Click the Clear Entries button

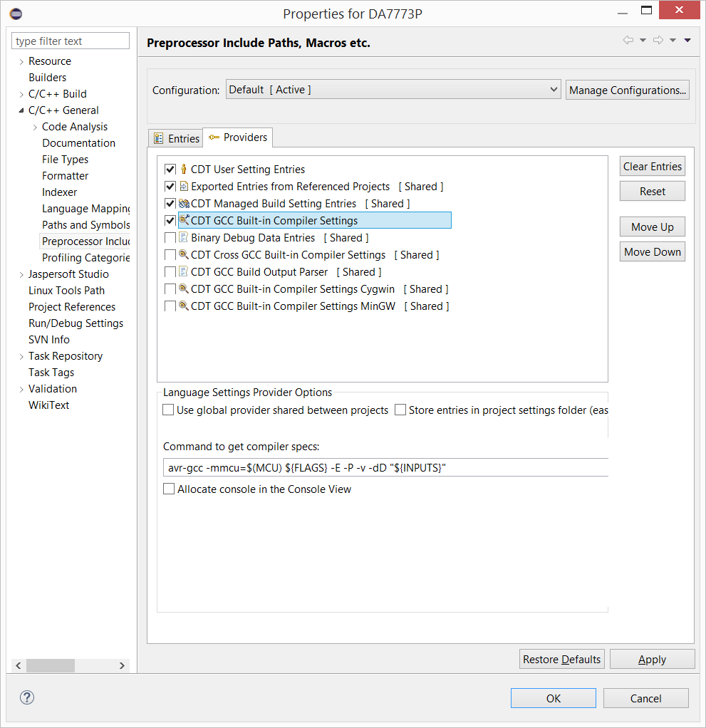tap(652, 166)
